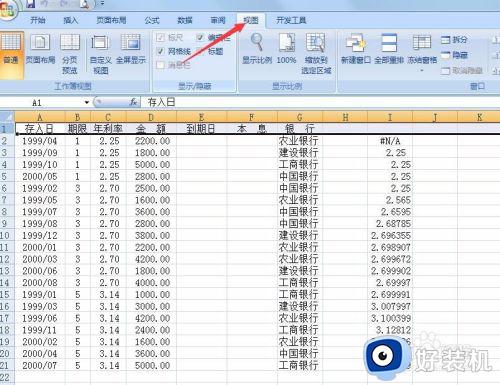Toggle the Formula Bar (编辑栏) checkbox
The height and width of the screenshot is (385, 500).
(x=200, y=38)
